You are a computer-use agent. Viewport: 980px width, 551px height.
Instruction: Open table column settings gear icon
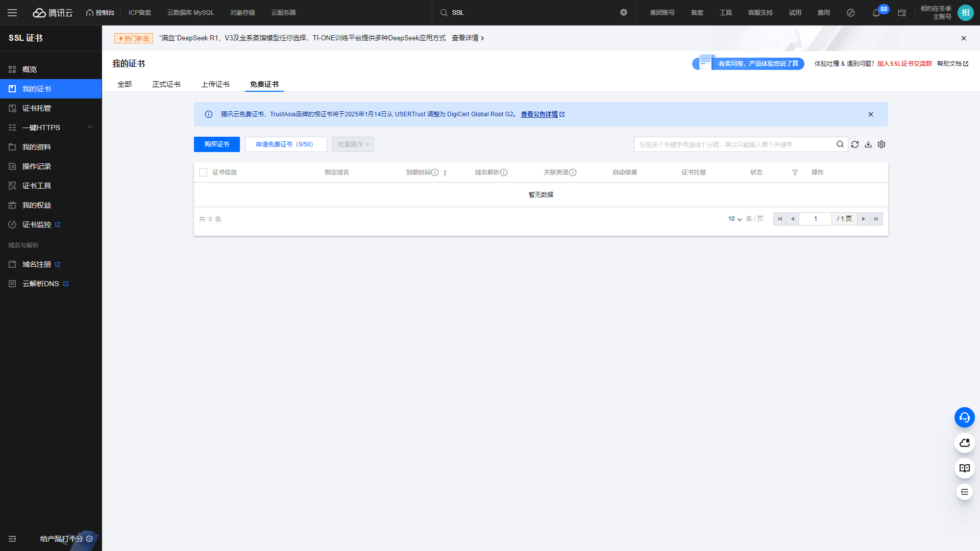click(881, 144)
